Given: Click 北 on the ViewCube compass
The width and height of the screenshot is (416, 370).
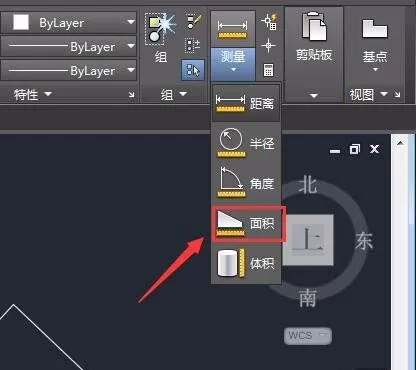Looking at the screenshot, I should (307, 185).
